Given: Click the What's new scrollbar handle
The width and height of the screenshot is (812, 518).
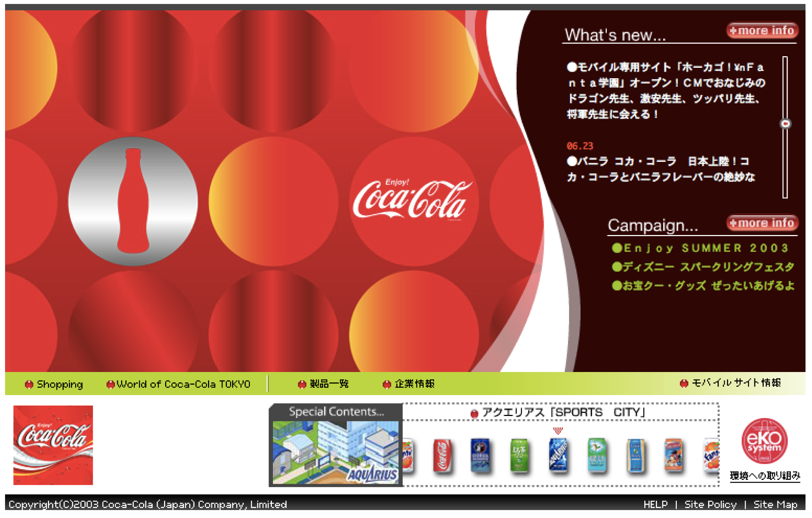Looking at the screenshot, I should (x=785, y=124).
